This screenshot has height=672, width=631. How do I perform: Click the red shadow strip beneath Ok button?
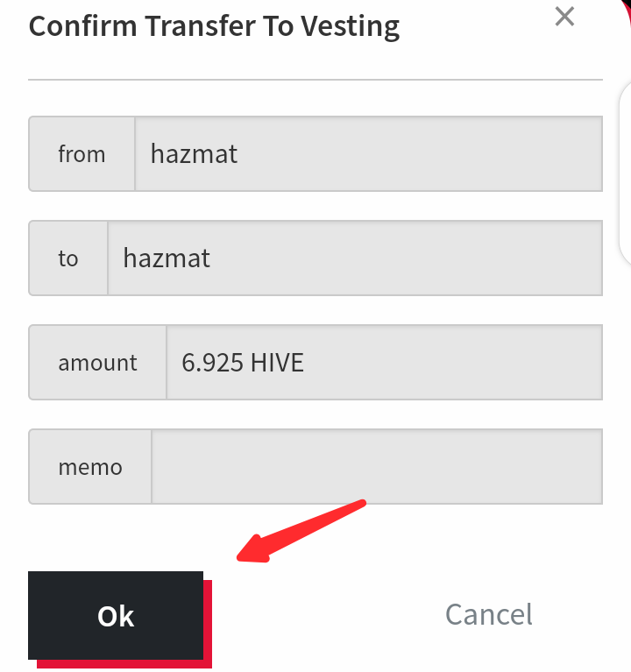pyautogui.click(x=124, y=664)
